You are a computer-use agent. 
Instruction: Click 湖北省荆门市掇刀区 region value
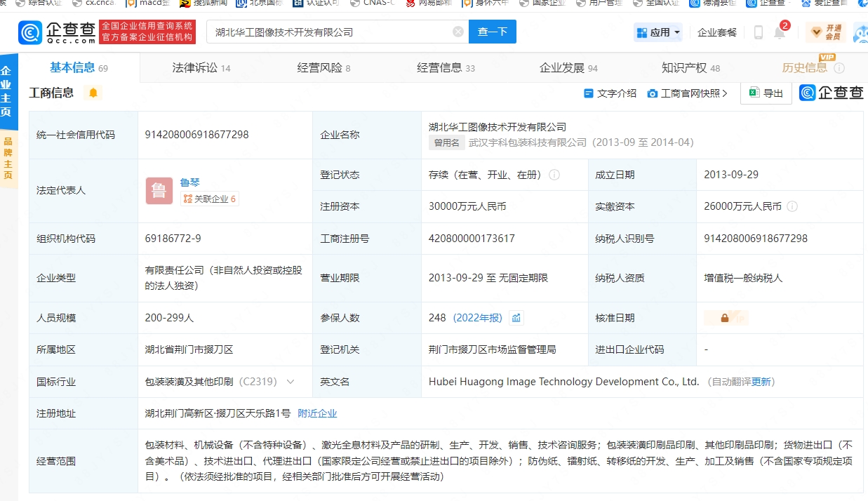[x=189, y=349]
